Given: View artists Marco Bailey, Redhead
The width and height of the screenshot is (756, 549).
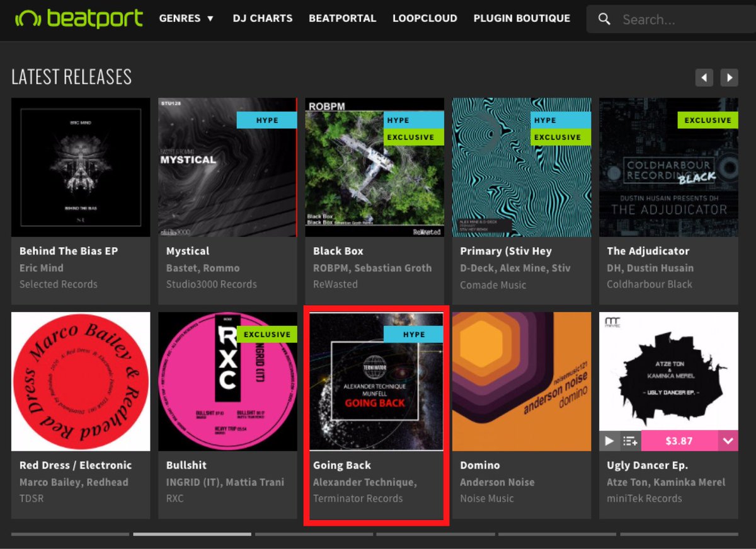Looking at the screenshot, I should click(74, 482).
